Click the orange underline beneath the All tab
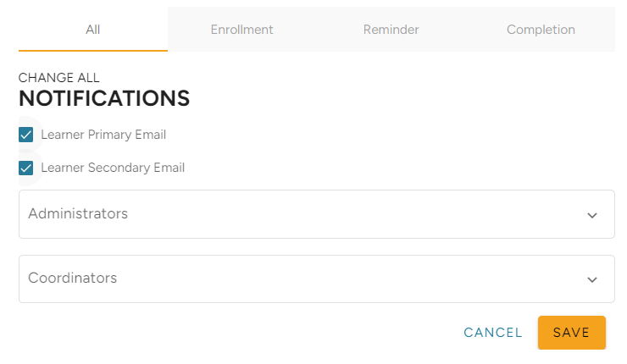The width and height of the screenshot is (627, 364). (x=93, y=51)
